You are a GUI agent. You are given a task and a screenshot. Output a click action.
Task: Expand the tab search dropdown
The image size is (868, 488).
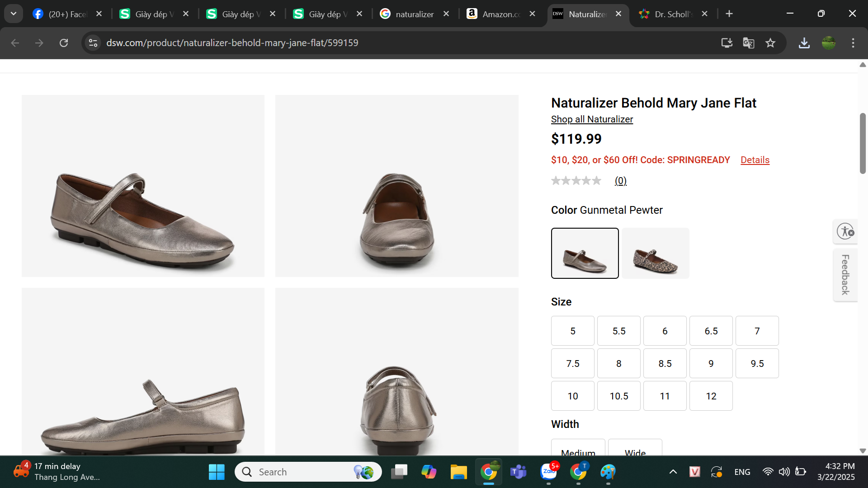14,14
